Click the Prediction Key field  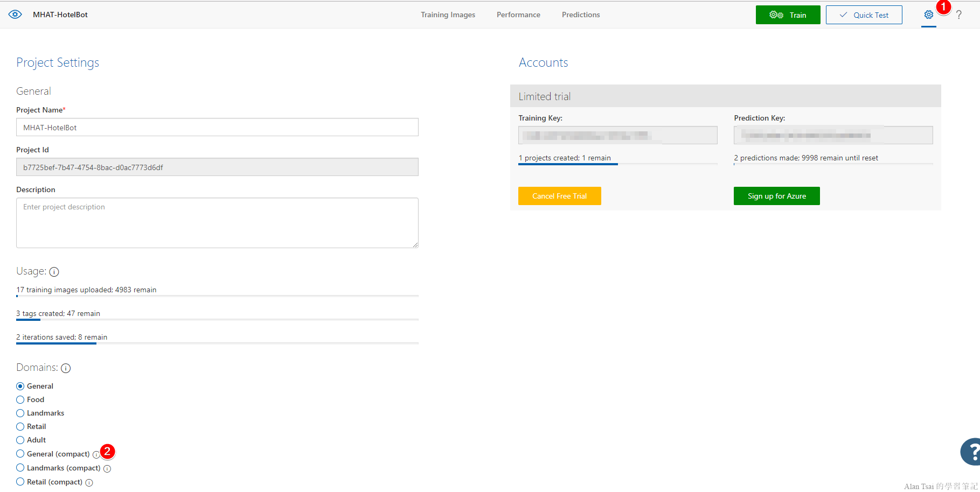[833, 135]
